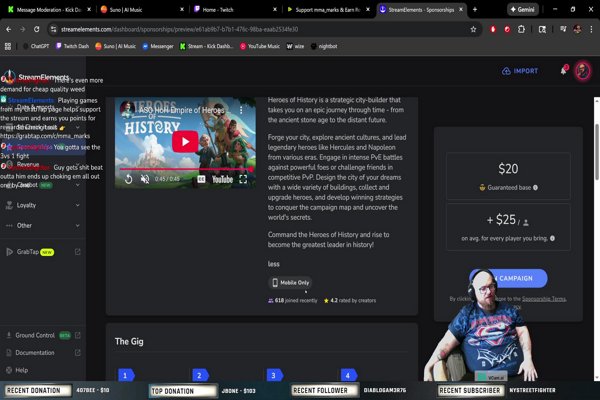The width and height of the screenshot is (600, 400).
Task: Open the nightbot bookmark
Action: (x=324, y=46)
